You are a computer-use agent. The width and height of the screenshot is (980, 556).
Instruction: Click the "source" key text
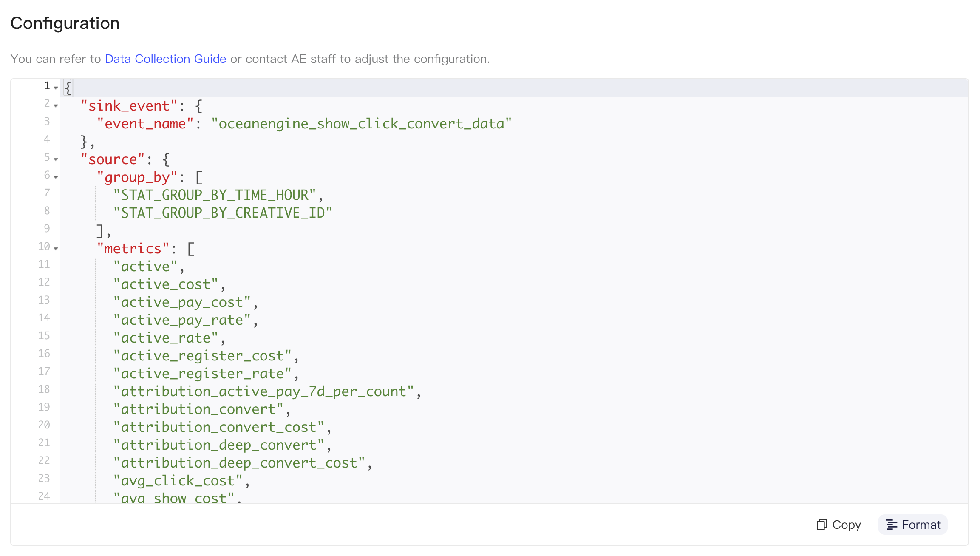pos(113,159)
